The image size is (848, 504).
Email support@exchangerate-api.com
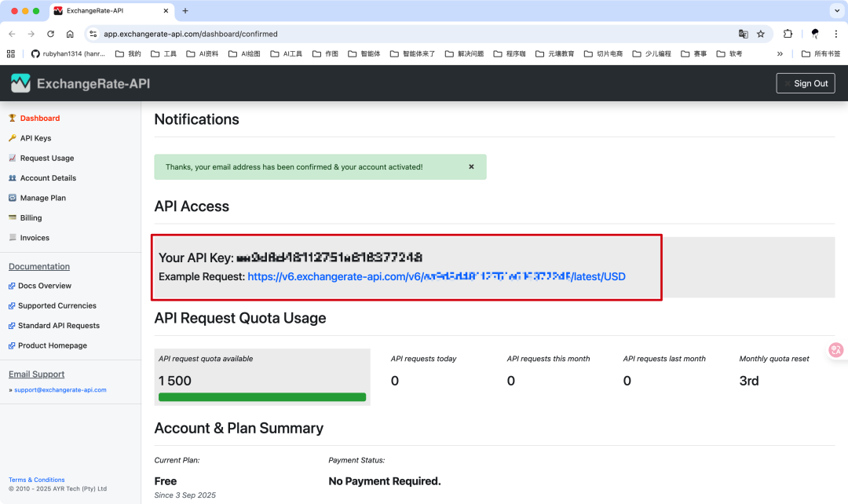tap(60, 390)
